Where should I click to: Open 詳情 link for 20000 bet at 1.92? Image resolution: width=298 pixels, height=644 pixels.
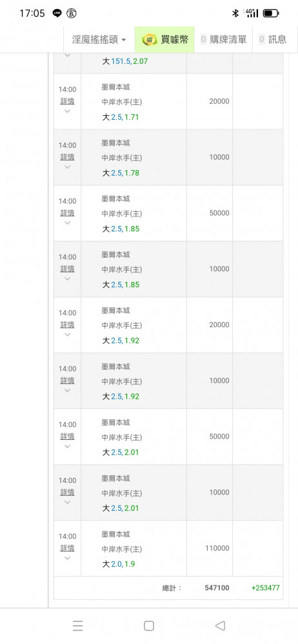click(x=68, y=325)
